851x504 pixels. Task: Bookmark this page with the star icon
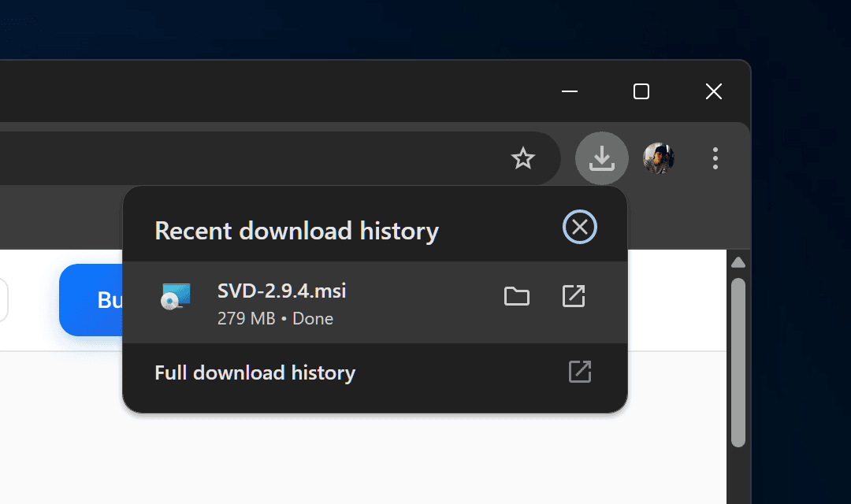tap(523, 158)
